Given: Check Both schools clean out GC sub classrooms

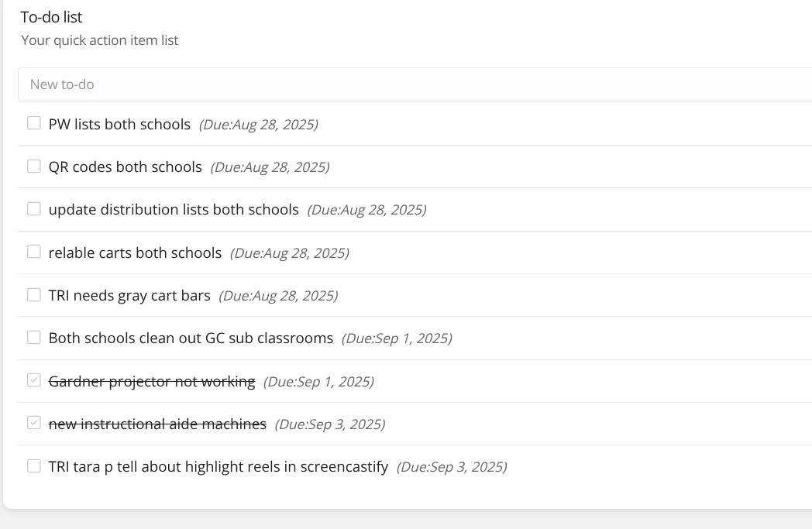Looking at the screenshot, I should (33, 338).
